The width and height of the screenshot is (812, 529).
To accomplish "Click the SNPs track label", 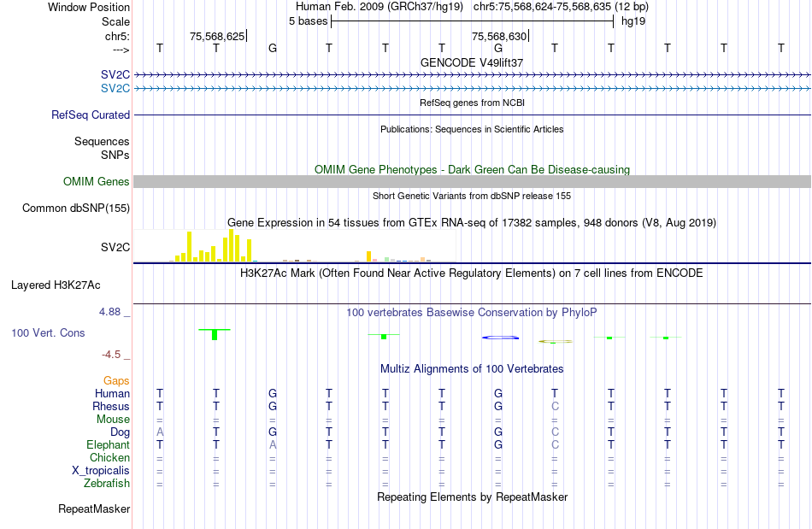I will pos(115,155).
